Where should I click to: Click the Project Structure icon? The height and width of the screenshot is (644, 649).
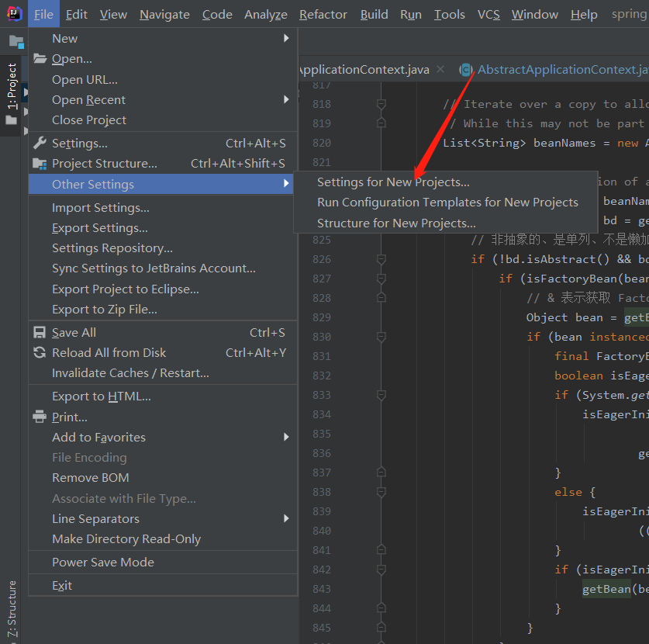(x=40, y=164)
